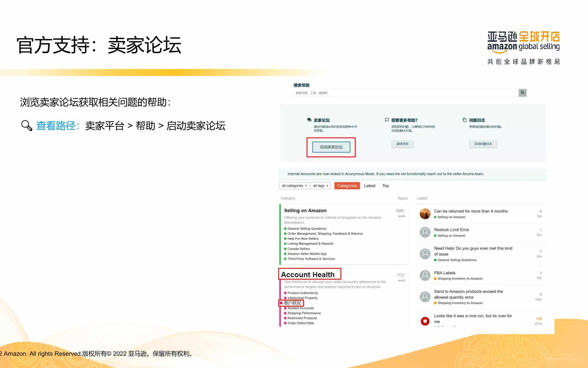The height and width of the screenshot is (368, 588).
Task: Open Order Defect Rate subcategory
Action: [300, 323]
